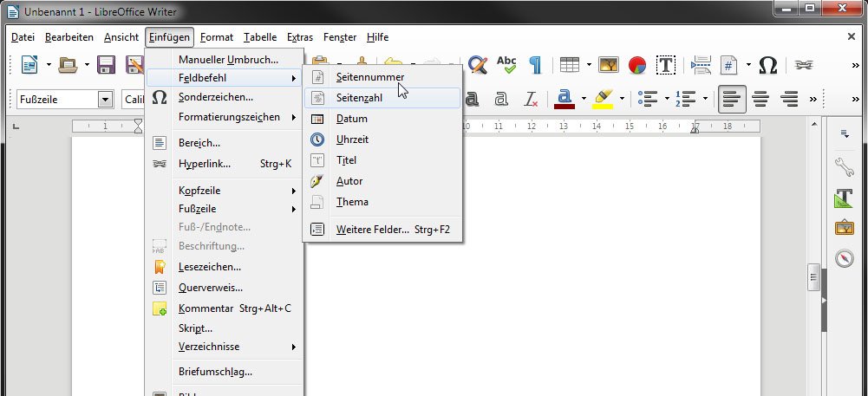Click the sidebar settings menu icon
Viewport: 868px width, 396px height.
[845, 133]
